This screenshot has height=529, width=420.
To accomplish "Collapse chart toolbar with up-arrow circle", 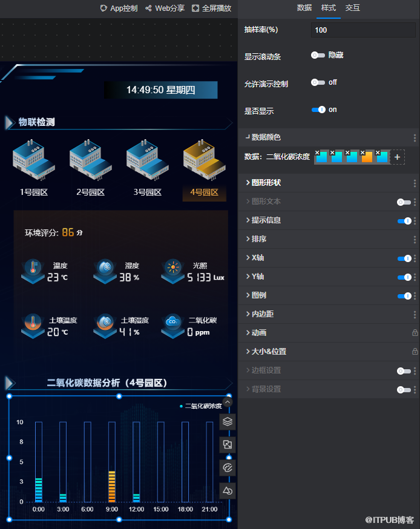I will pos(228,402).
